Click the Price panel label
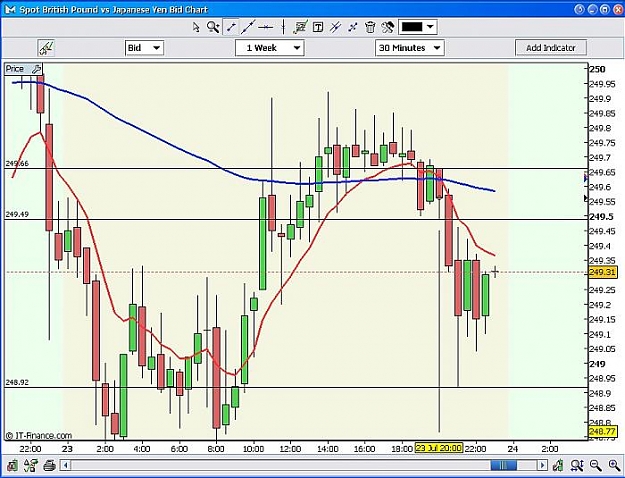Image resolution: width=625 pixels, height=478 pixels. pyautogui.click(x=15, y=69)
